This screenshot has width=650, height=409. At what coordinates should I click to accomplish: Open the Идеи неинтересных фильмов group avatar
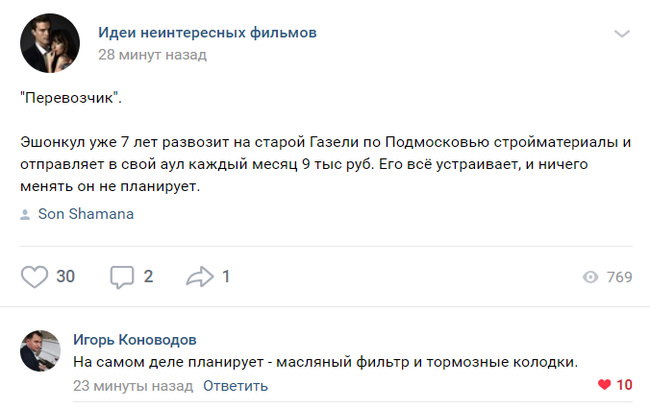pyautogui.click(x=50, y=44)
